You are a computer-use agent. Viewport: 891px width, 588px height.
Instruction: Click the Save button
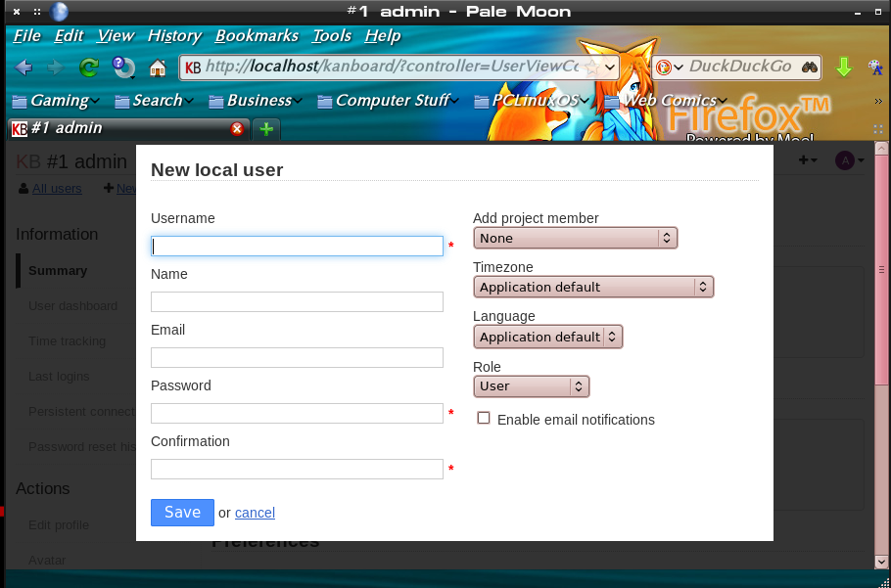click(182, 513)
